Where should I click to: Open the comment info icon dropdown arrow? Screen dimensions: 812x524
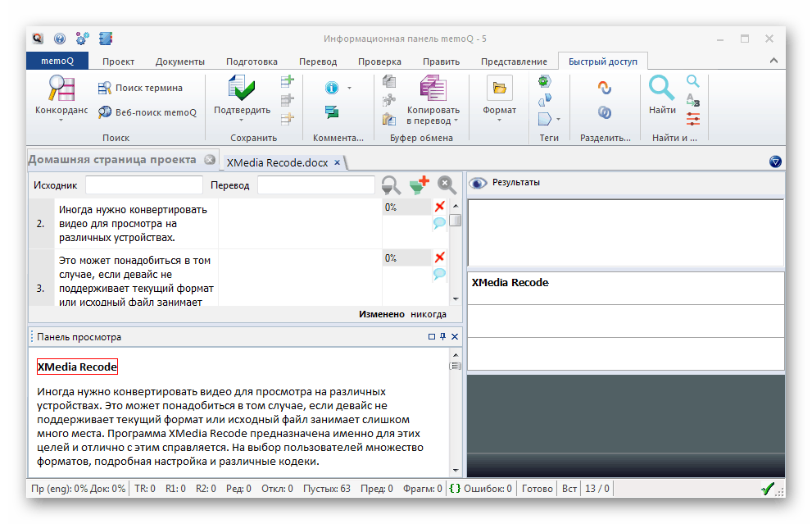[349, 88]
